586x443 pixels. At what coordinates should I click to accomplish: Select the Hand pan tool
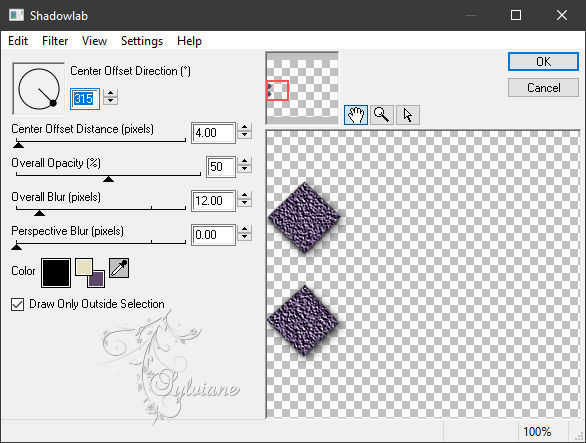pos(356,114)
